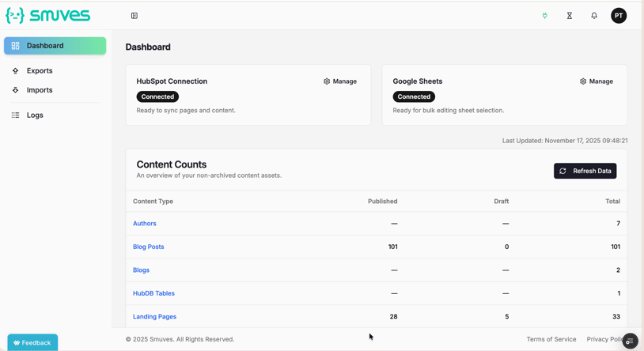The width and height of the screenshot is (644, 351).
Task: Open Terms of Service in footer
Action: pos(551,339)
